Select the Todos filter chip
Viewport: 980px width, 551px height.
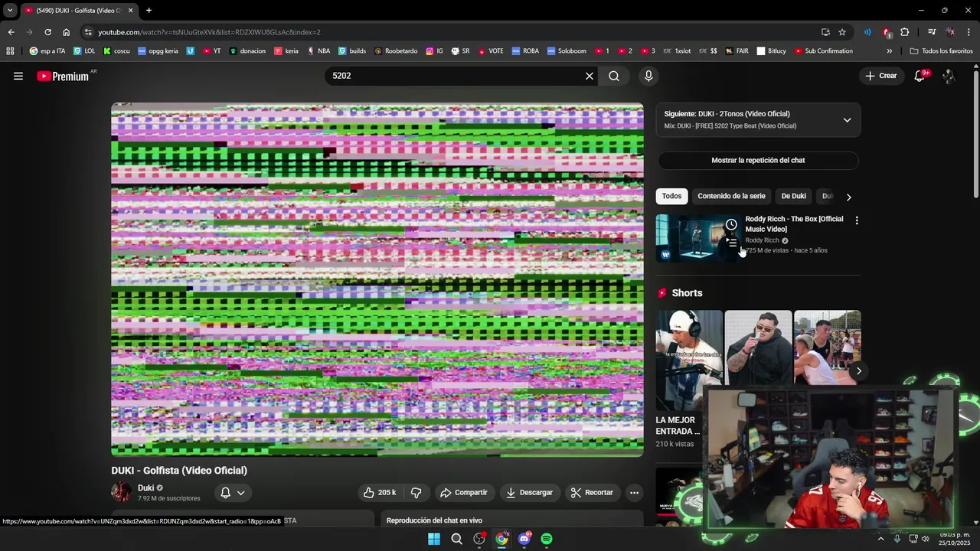671,196
